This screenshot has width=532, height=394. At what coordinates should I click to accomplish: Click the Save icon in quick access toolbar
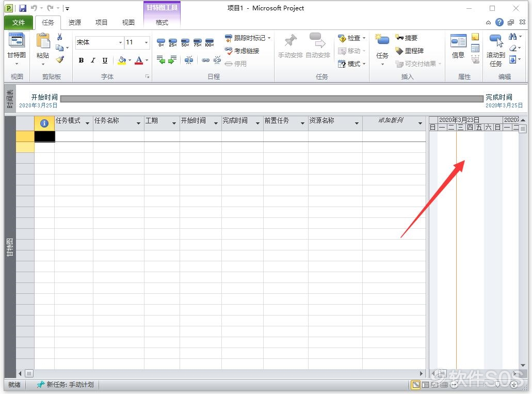23,8
